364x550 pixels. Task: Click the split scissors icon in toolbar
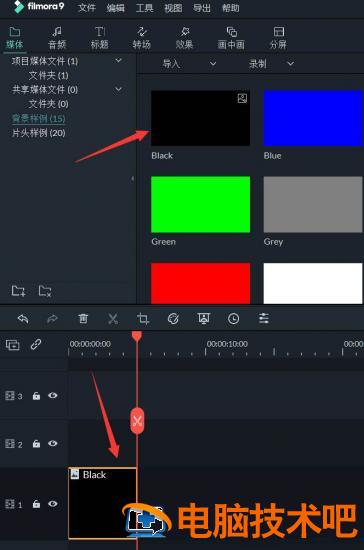click(x=113, y=319)
